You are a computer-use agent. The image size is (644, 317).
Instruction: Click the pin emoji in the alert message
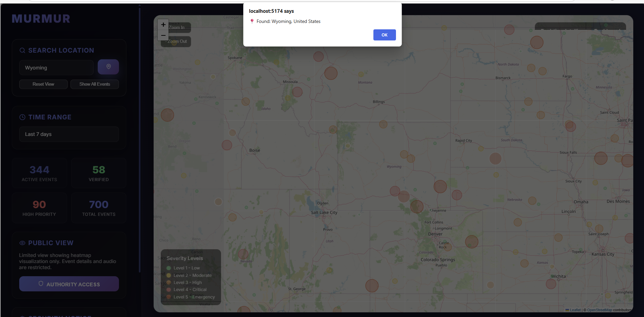[252, 21]
